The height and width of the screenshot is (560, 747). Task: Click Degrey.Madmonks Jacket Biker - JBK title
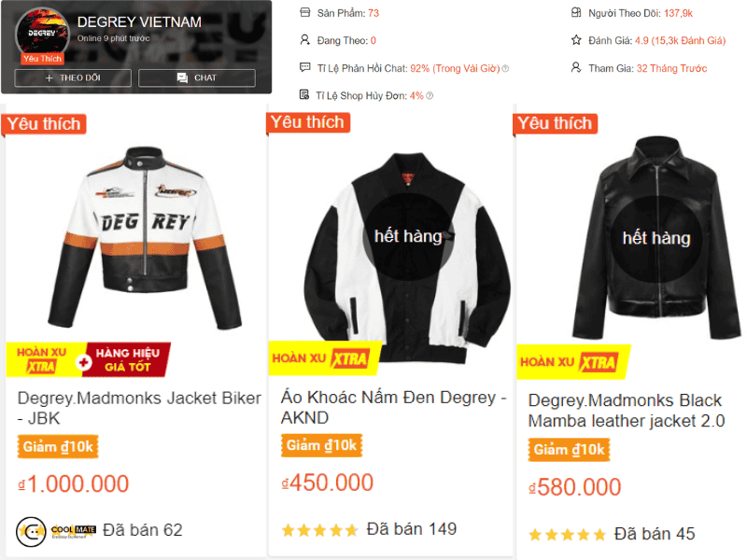pos(139,408)
